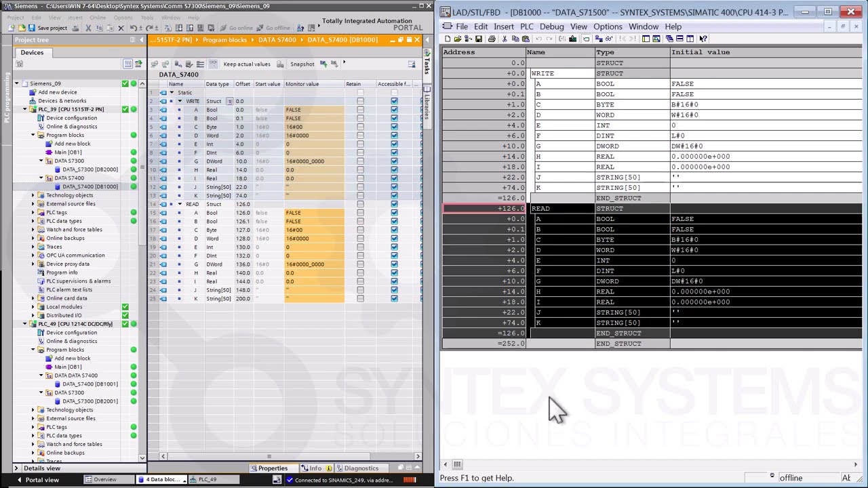Open Debug menu in LAD/STL/FBD window

[551, 26]
